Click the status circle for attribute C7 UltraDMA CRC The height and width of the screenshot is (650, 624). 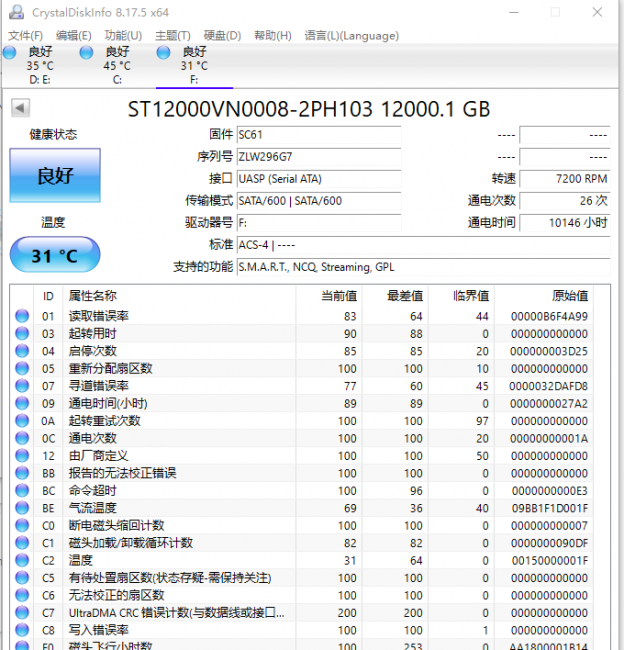click(x=22, y=612)
